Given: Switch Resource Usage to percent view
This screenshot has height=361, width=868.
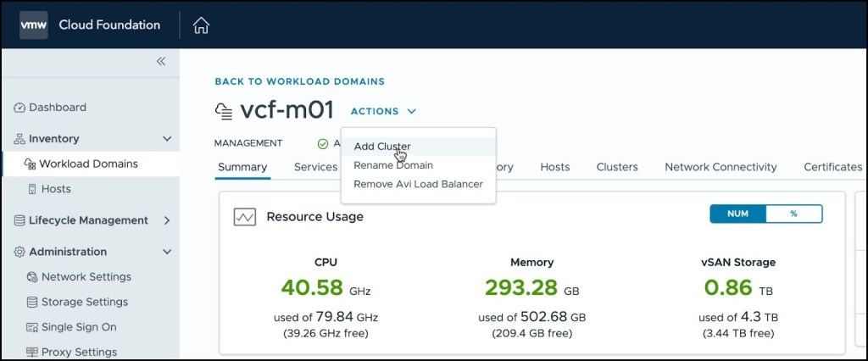Looking at the screenshot, I should [x=793, y=214].
